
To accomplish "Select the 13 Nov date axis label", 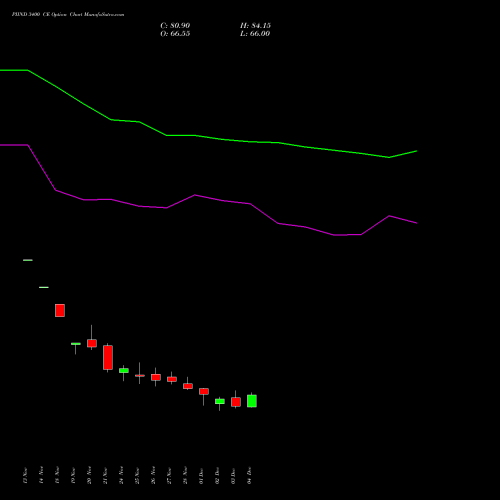I will [26, 476].
